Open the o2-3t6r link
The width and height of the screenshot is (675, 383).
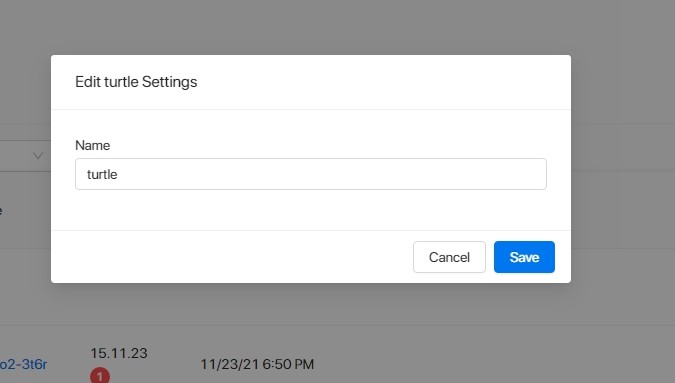[x=24, y=364]
